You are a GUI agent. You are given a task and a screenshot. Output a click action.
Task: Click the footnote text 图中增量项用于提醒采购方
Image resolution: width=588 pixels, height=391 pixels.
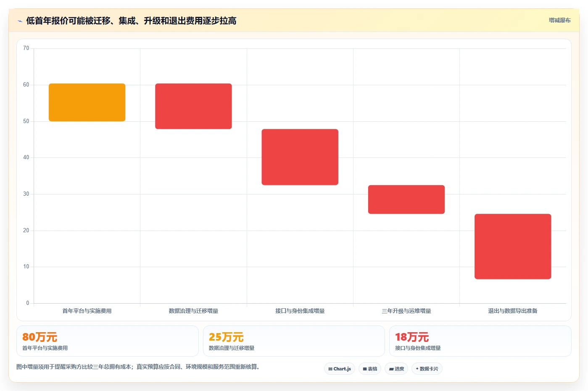click(138, 367)
